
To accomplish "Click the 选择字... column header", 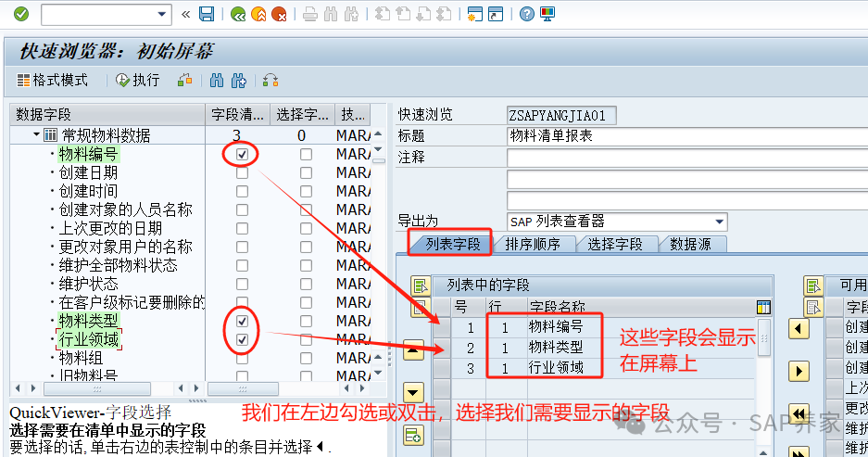I will pyautogui.click(x=302, y=115).
